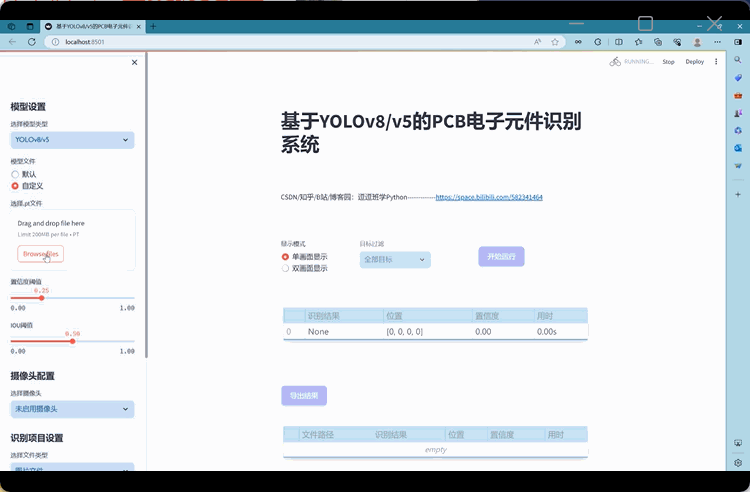Screen dimensions: 750x492
Task: Close the Streamlit sidebar with X
Action: click(134, 62)
